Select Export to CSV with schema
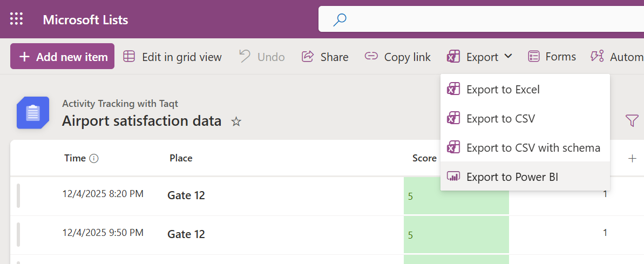The height and width of the screenshot is (264, 644). (525, 147)
